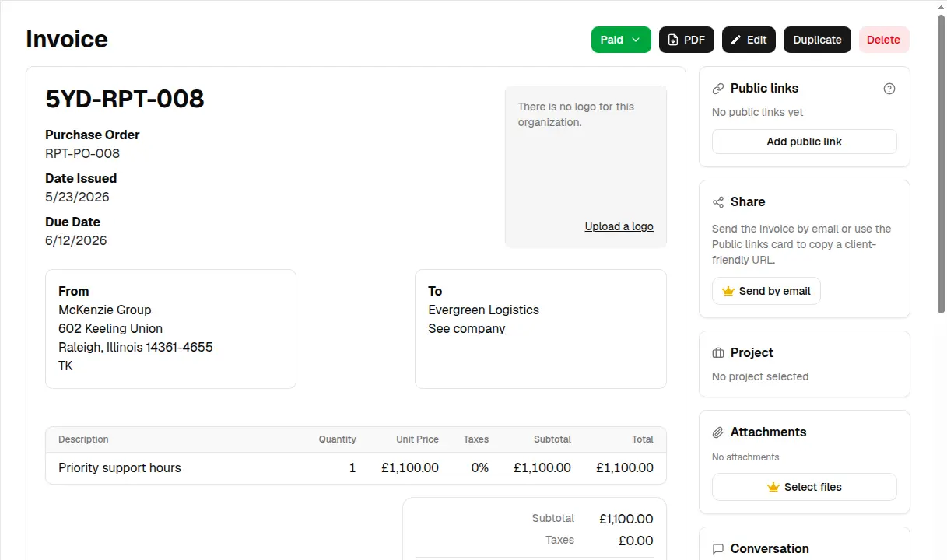This screenshot has width=947, height=560.
Task: Click the speech bubble icon beside Conversation
Action: click(718, 549)
